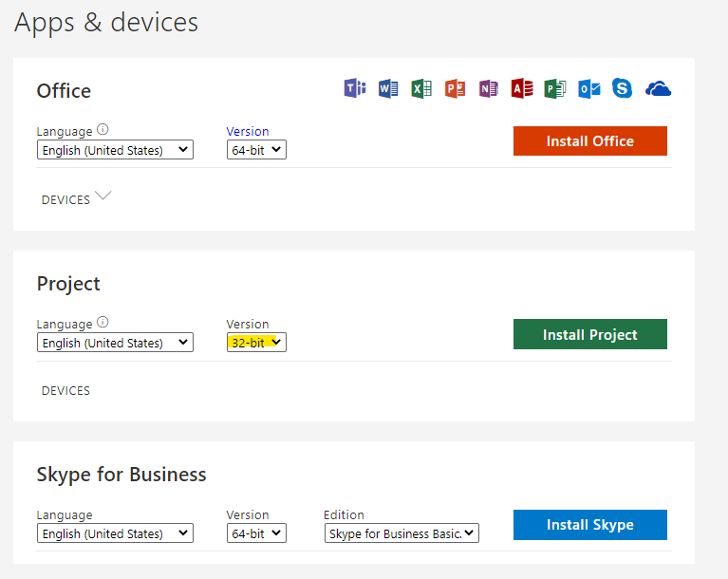Click the Language label in Skype section
The width and height of the screenshot is (728, 579).
pyautogui.click(x=65, y=514)
